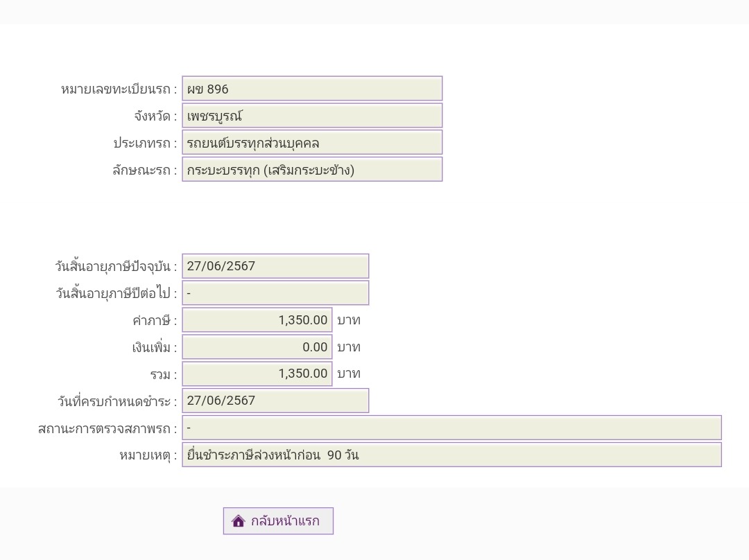The image size is (749, 560).
Task: Click the รวม total amount field
Action: (x=257, y=374)
